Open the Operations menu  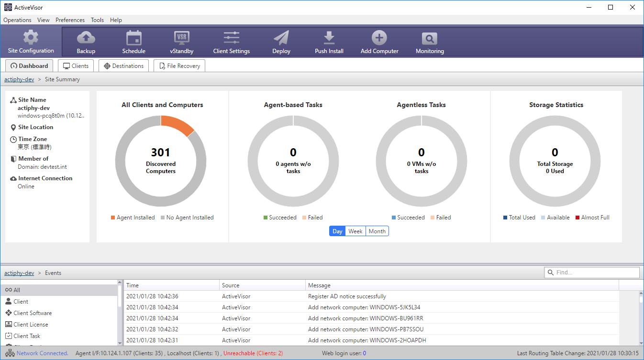point(17,20)
